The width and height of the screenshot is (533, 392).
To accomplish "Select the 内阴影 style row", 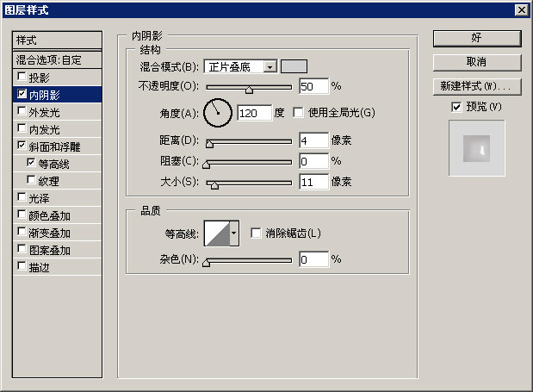I will point(57,95).
